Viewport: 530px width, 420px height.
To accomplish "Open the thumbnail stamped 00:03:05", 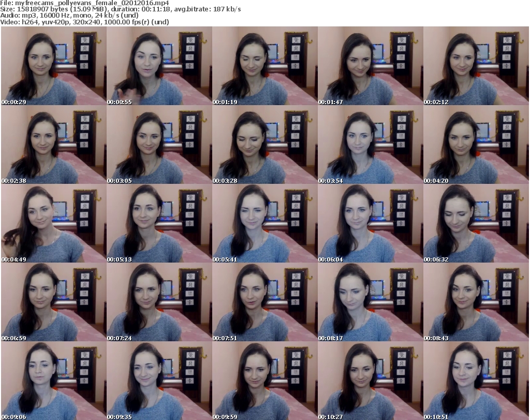I will [159, 144].
